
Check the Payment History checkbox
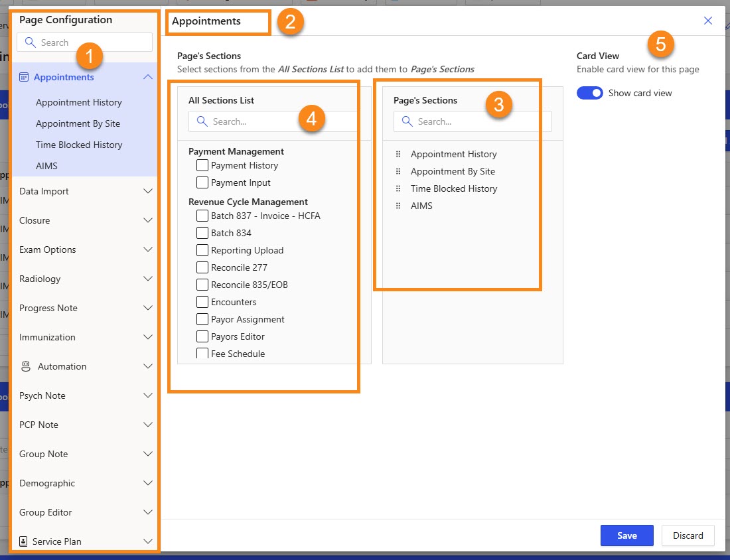pyautogui.click(x=202, y=165)
